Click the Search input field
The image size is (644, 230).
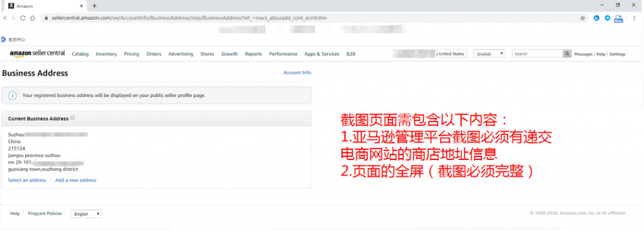(x=537, y=54)
